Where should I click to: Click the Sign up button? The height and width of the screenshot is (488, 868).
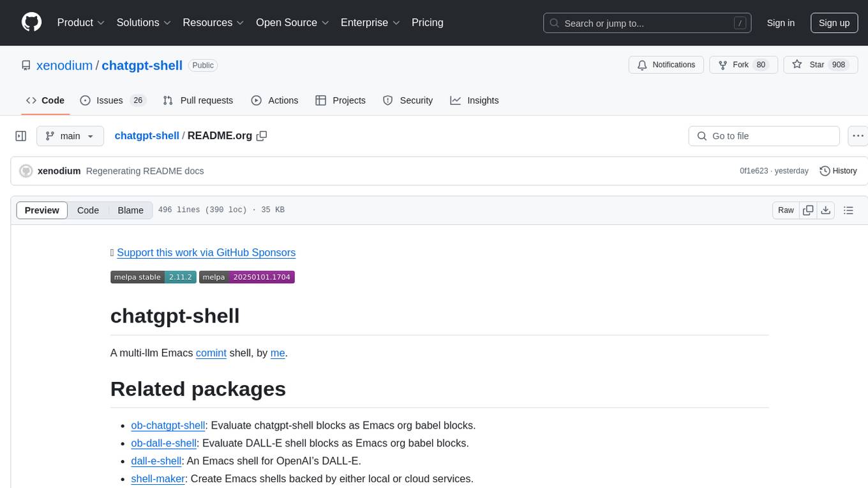834,23
